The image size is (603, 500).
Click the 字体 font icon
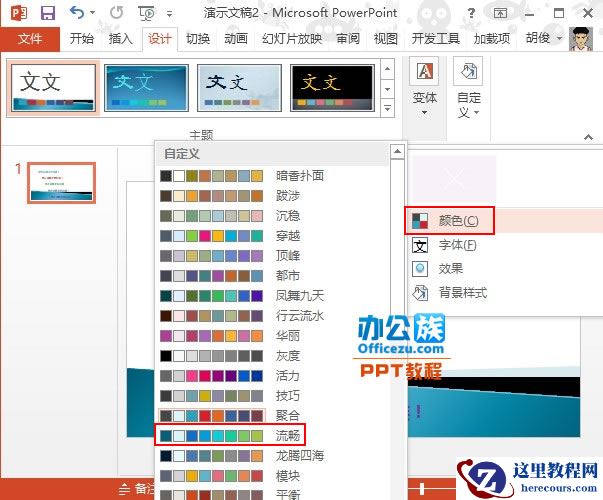tap(420, 245)
